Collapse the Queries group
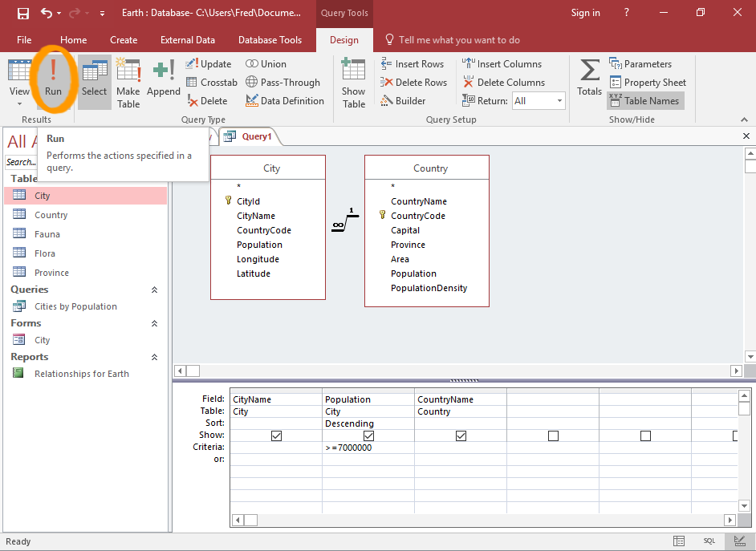 coord(154,290)
